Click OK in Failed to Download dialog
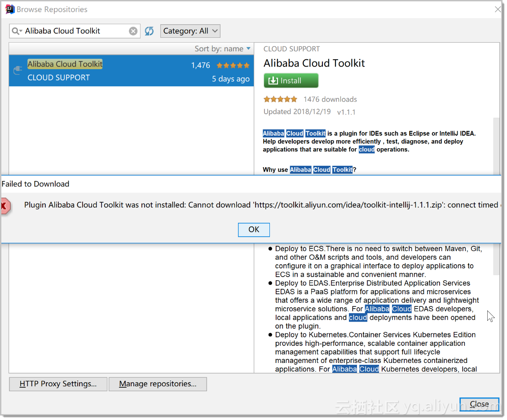 point(254,230)
